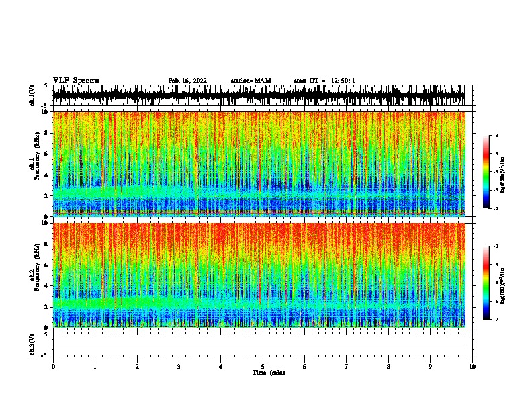
Task: Select the date "Feb. 16, 2022"
Action: pos(187,81)
